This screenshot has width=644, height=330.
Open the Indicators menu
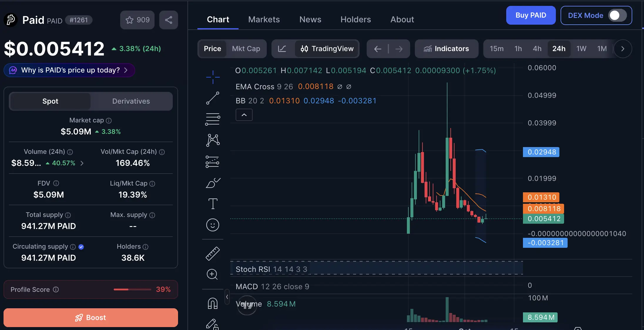tap(447, 49)
